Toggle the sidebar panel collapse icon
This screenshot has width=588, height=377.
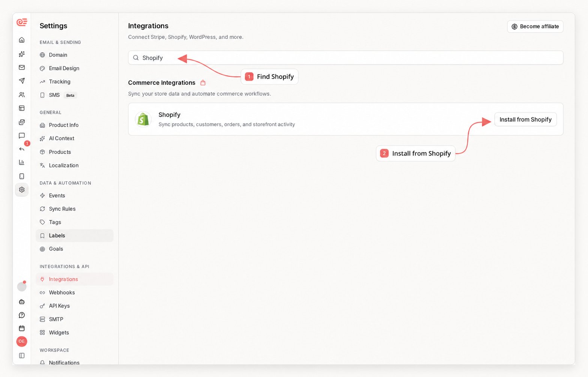[x=22, y=356]
